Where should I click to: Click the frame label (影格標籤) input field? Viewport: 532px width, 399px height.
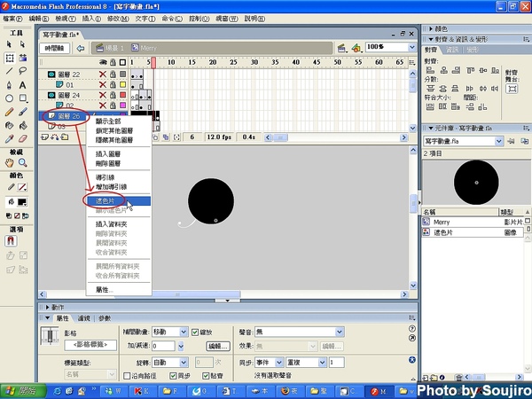(90, 345)
